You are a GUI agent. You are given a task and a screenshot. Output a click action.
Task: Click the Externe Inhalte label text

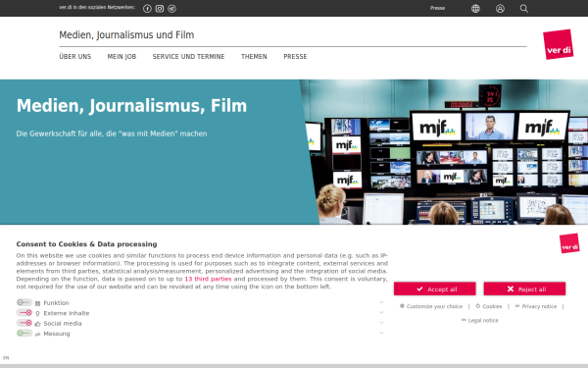tap(67, 313)
